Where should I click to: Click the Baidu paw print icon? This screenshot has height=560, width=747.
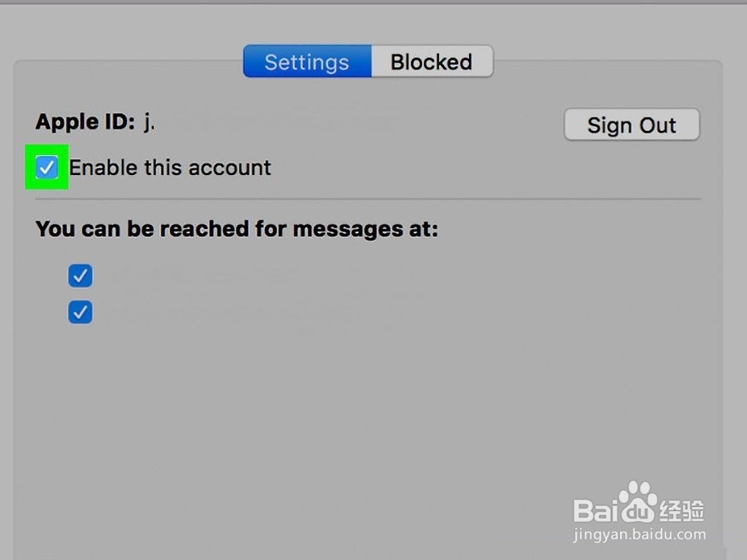click(x=637, y=500)
